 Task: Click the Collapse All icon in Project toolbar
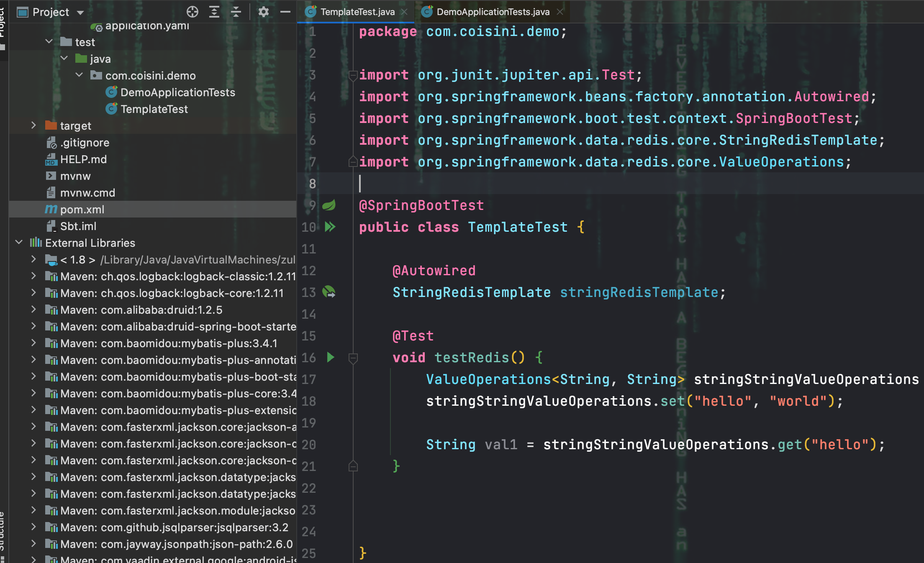(236, 12)
